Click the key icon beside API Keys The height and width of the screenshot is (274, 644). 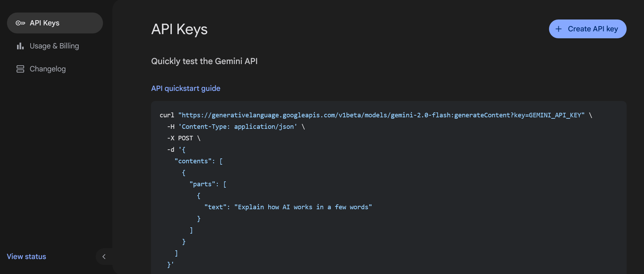point(21,23)
